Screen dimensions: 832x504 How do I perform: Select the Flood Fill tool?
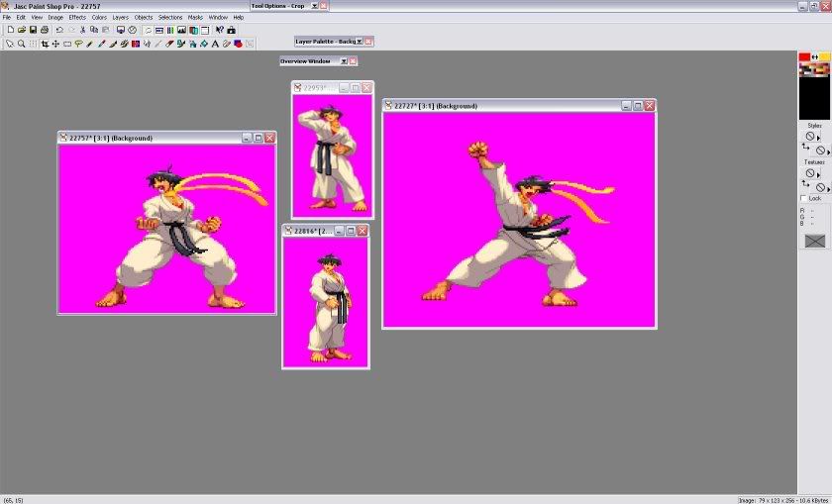pyautogui.click(x=204, y=44)
